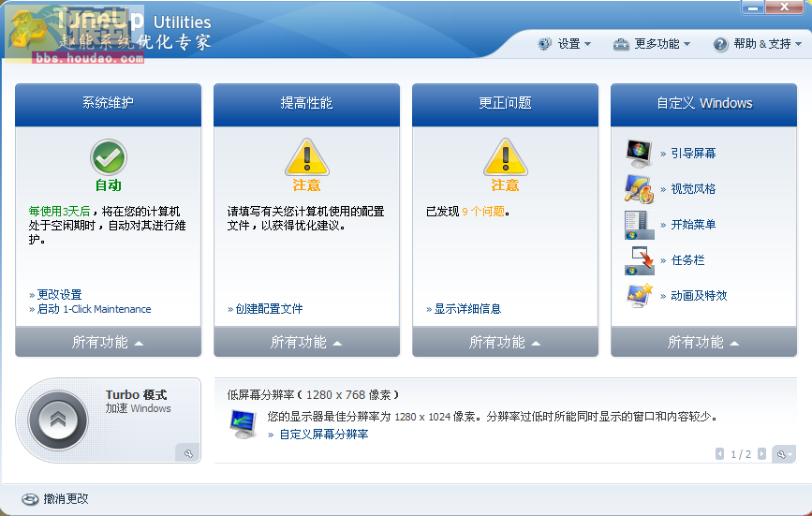Expand 所有功能 under 提高性能

pos(306,342)
